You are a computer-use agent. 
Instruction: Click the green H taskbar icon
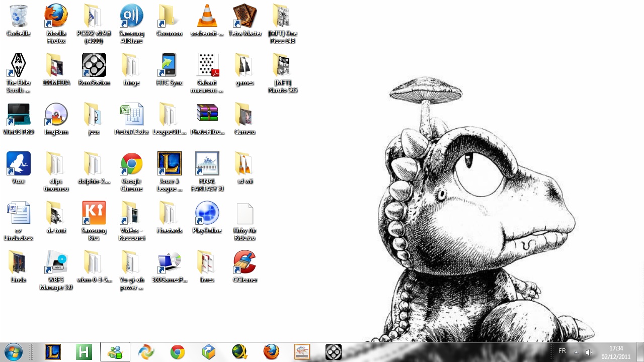[x=84, y=352]
